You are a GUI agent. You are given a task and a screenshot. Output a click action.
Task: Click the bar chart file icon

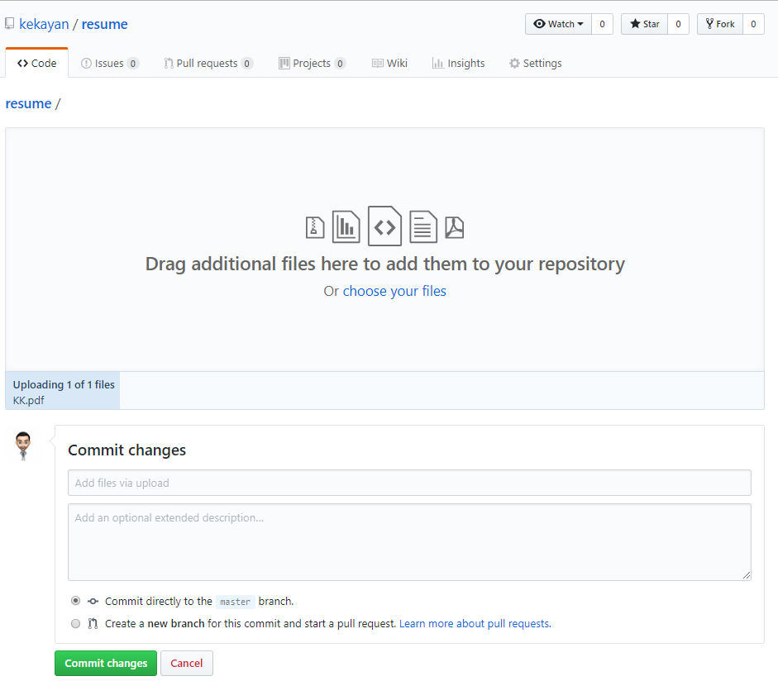coord(346,226)
